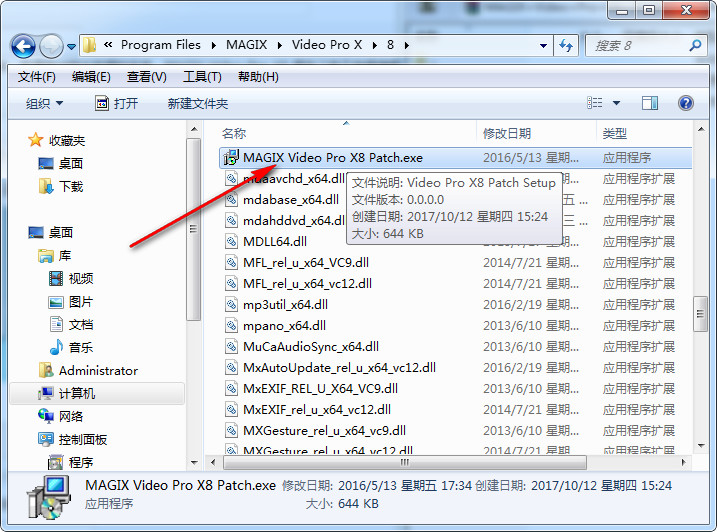
Task: Open help with the blue question icon
Action: 685,103
